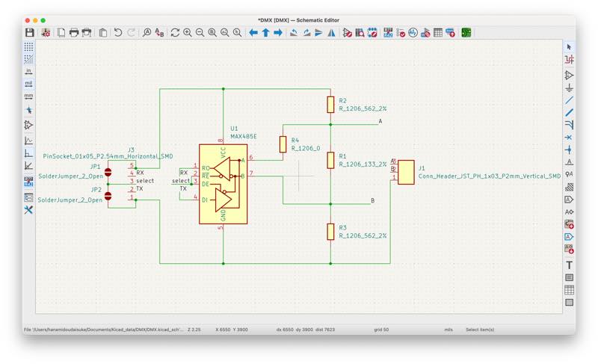The image size is (598, 364).
Task: Refresh the schematic view
Action: tap(175, 32)
